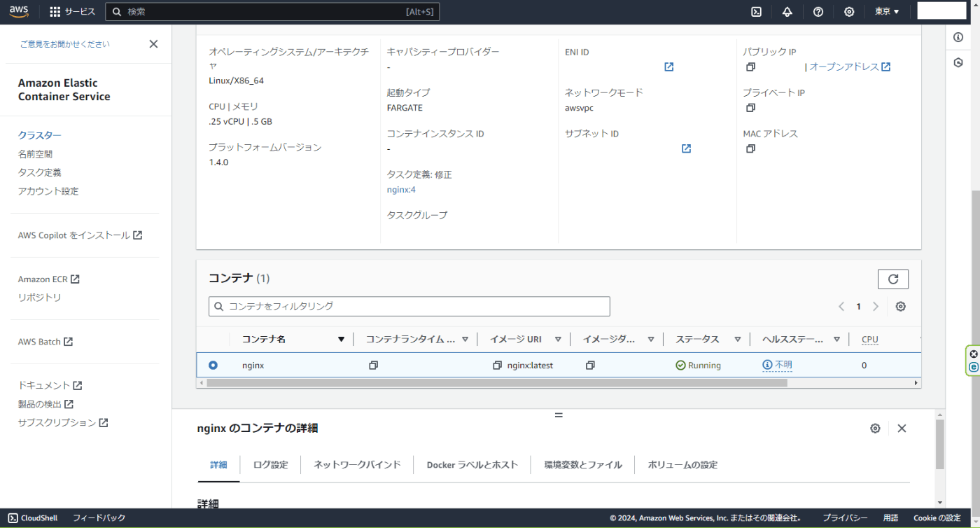The image size is (980, 528).
Task: Show the 不明 health status info
Action: coord(777,365)
